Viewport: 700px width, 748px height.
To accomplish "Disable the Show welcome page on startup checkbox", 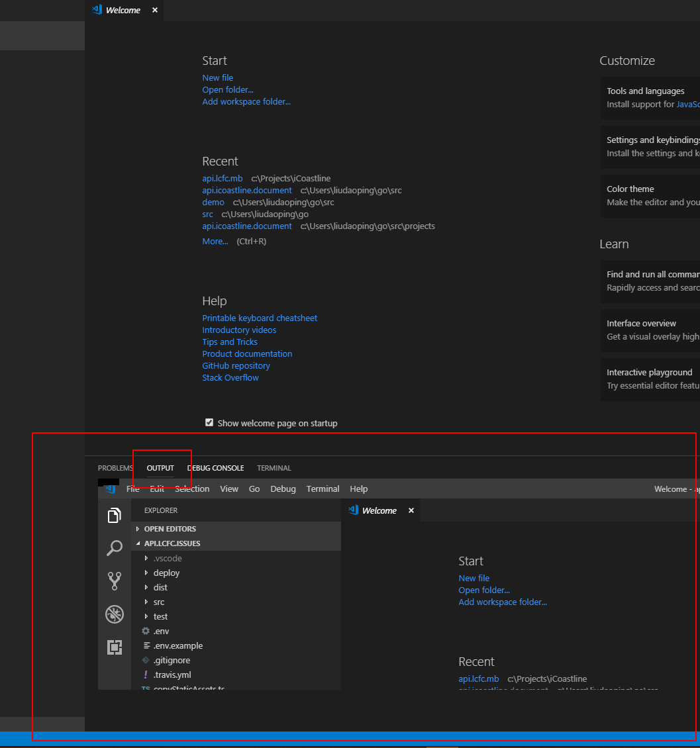I will coord(209,422).
